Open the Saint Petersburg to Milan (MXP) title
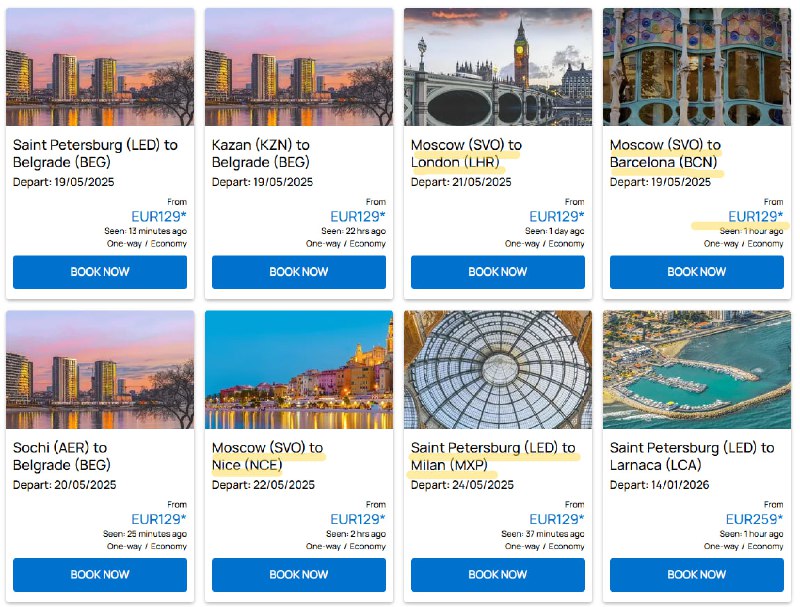800x607 pixels. pos(493,457)
